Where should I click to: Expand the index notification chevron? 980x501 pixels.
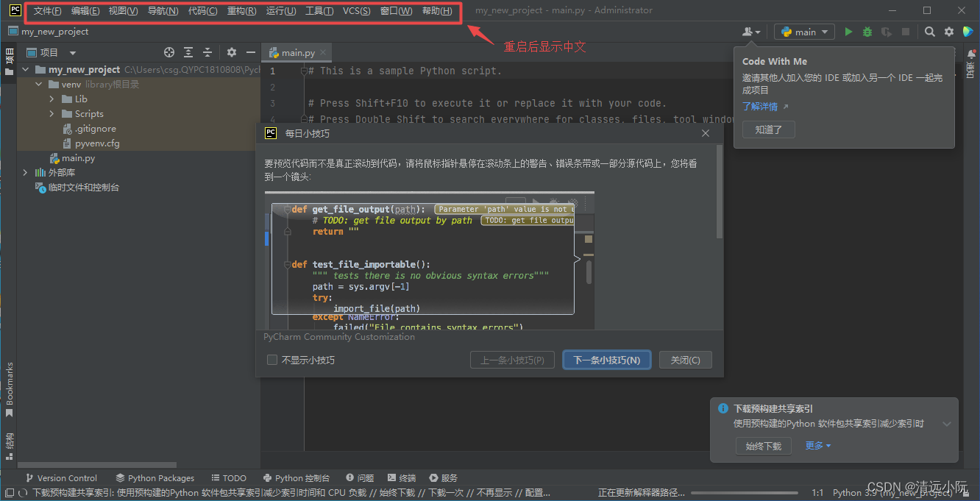click(x=947, y=424)
